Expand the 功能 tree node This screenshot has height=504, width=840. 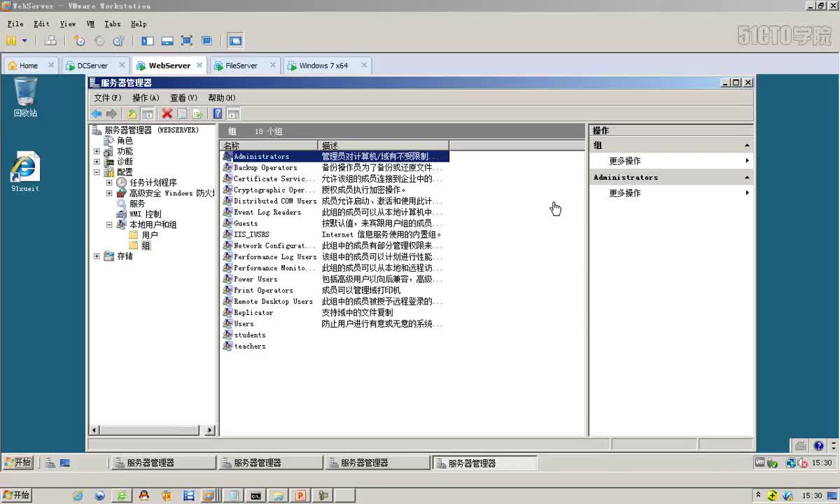coord(97,151)
